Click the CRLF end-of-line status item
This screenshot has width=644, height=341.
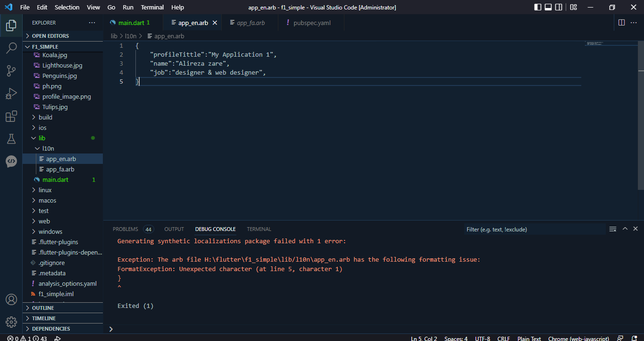click(x=503, y=338)
